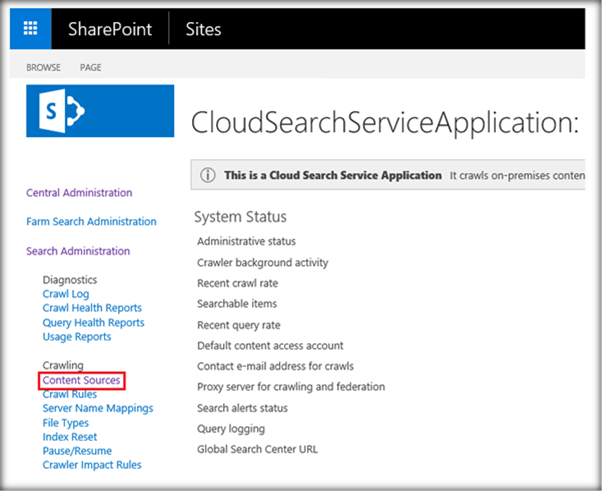Select the BROWSE ribbon tab
Image resolution: width=602 pixels, height=491 pixels.
(x=43, y=68)
